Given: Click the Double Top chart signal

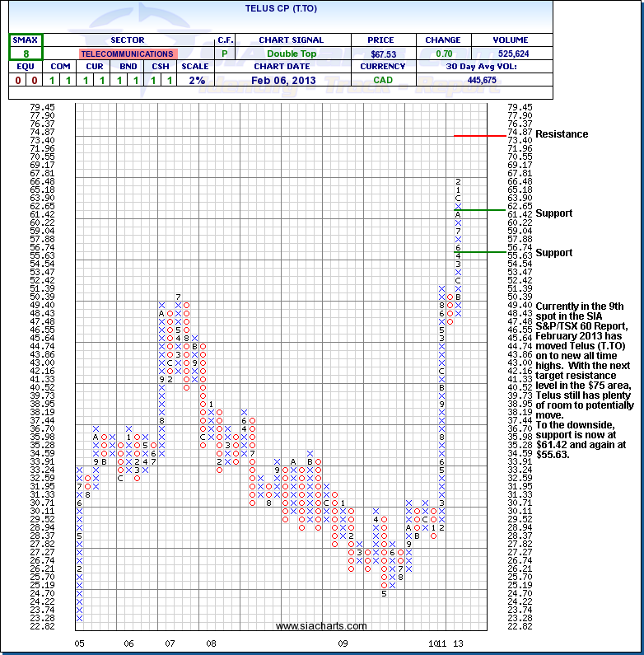Looking at the screenshot, I should pyautogui.click(x=292, y=54).
